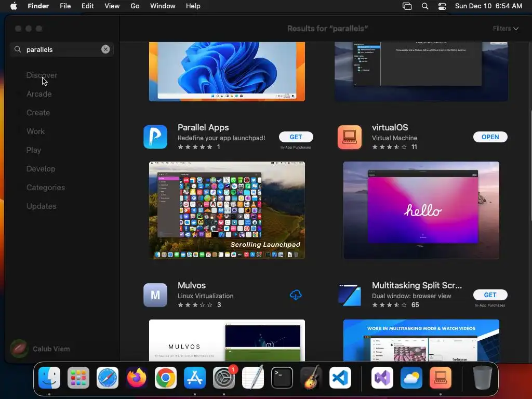Open the View menu
The height and width of the screenshot is (399, 532).
point(112,6)
